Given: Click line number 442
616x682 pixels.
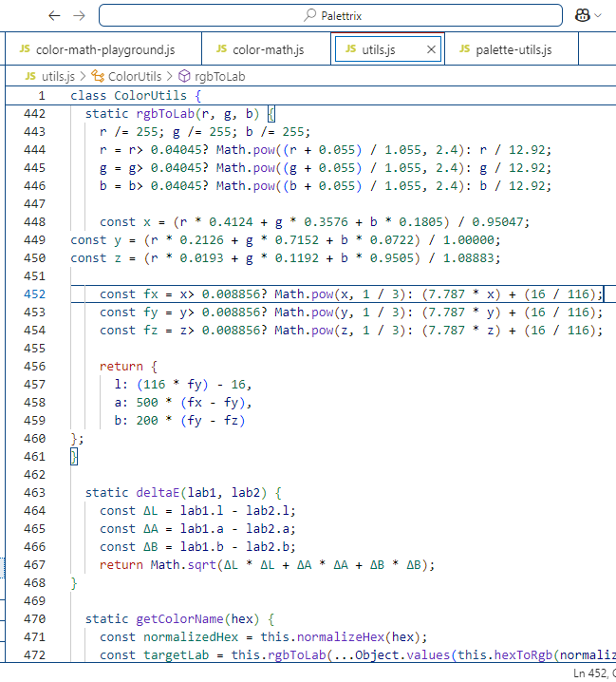Looking at the screenshot, I should [34, 114].
